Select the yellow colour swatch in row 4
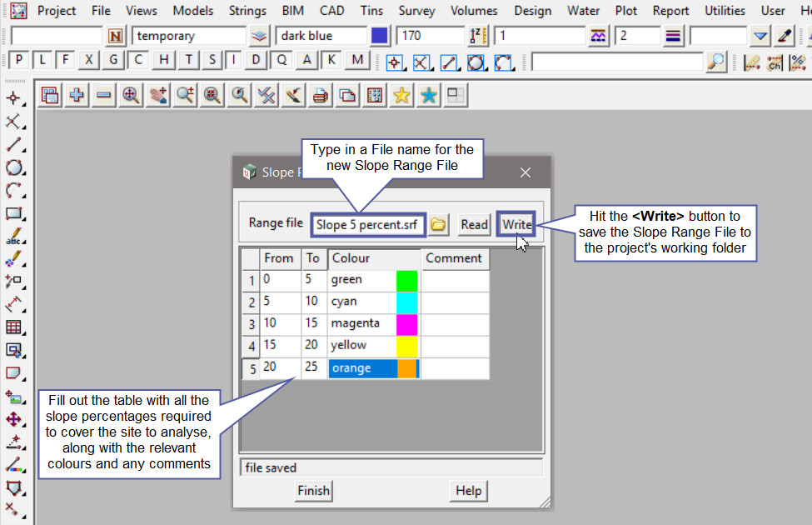 click(406, 346)
